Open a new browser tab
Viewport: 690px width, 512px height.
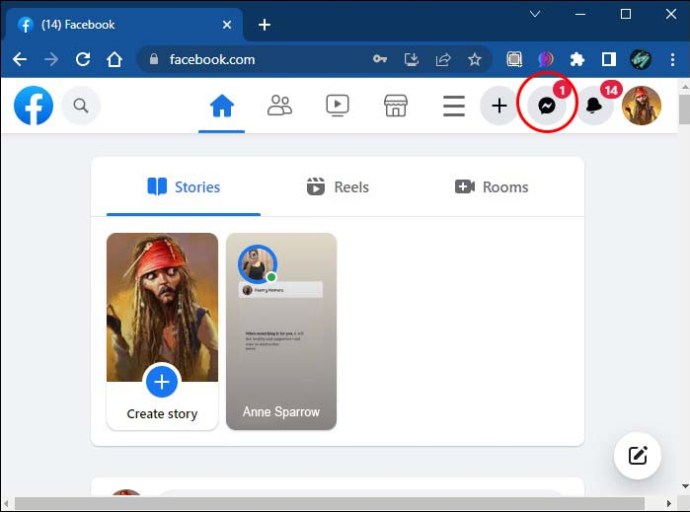tap(264, 24)
